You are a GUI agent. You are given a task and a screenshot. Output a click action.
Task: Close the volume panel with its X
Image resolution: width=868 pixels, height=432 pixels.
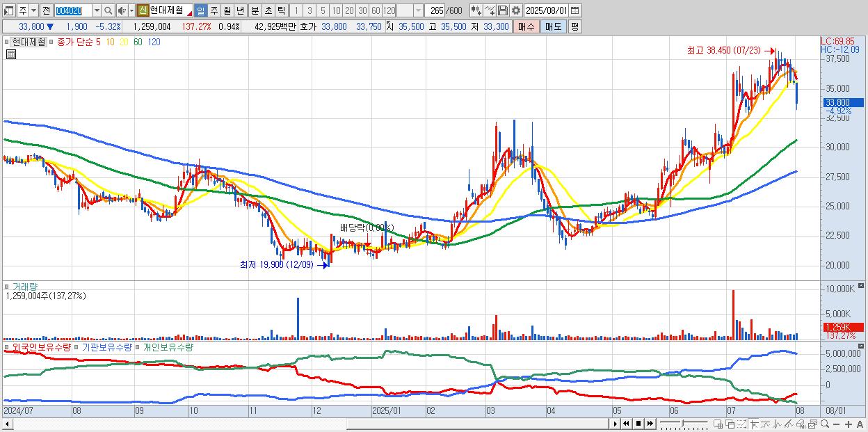[861, 286]
